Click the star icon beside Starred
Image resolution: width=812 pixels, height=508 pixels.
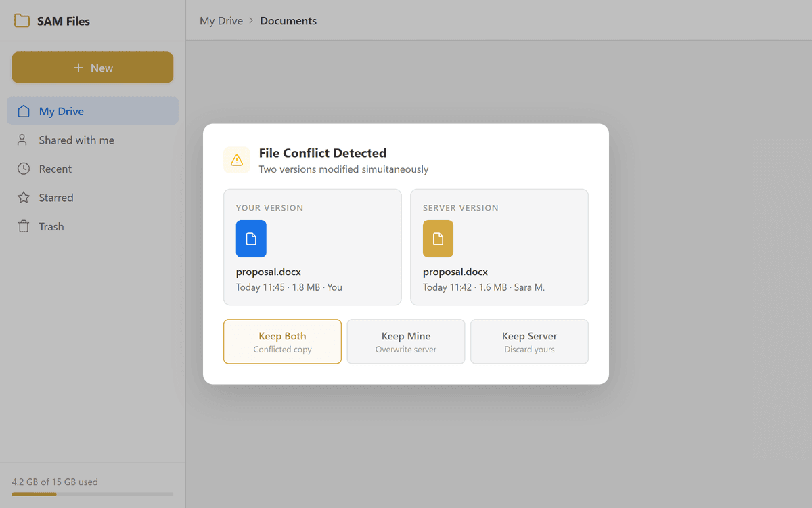(x=24, y=198)
